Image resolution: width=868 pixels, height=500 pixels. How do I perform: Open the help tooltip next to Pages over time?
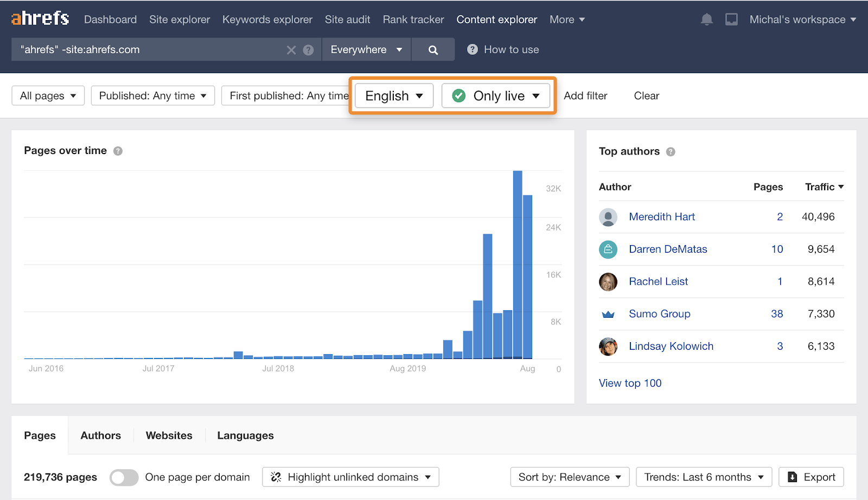(118, 151)
